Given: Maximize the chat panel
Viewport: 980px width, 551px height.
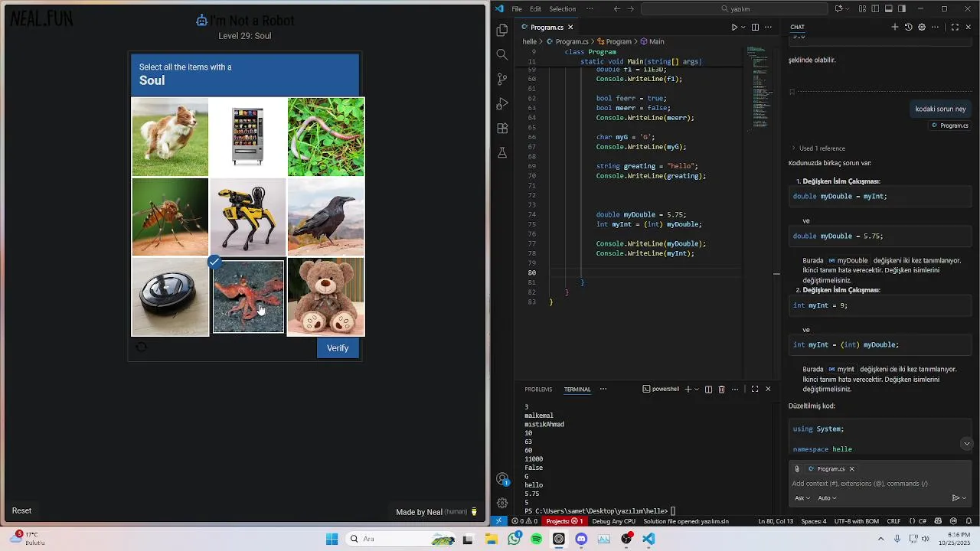Looking at the screenshot, I should 955,27.
